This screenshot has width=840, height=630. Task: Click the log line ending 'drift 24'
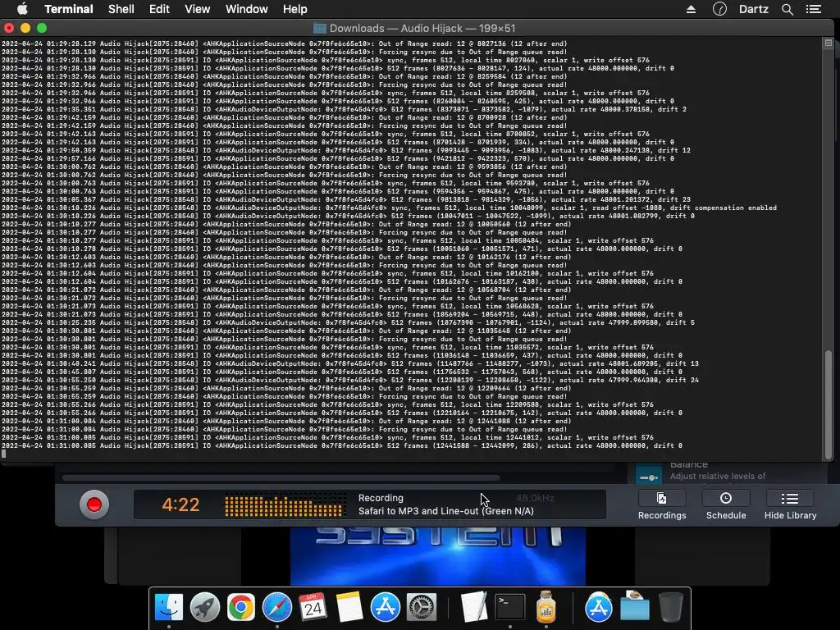point(349,381)
